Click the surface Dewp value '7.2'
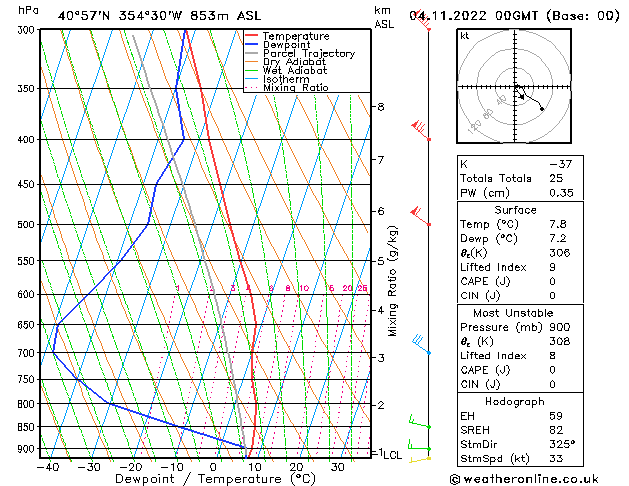The image size is (629, 486). pos(558,239)
